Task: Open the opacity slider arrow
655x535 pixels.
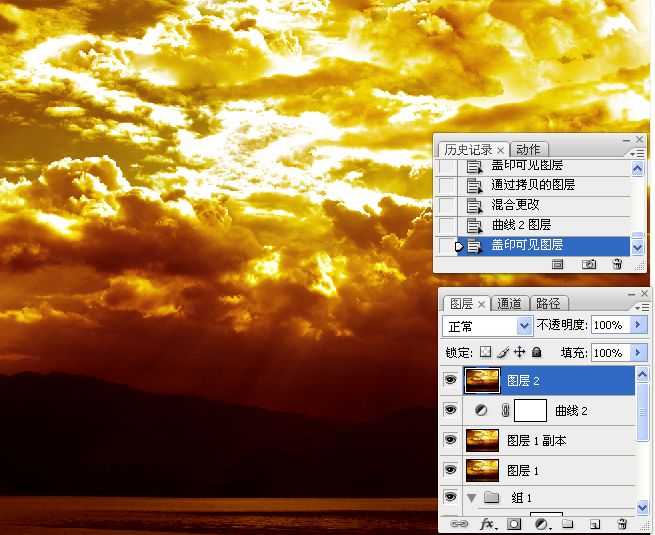Action: point(638,325)
